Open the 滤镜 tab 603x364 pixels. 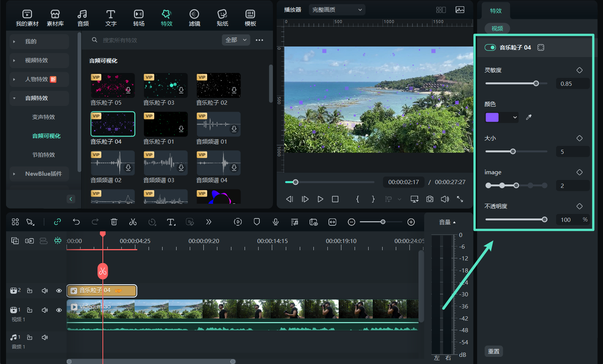[x=194, y=18]
